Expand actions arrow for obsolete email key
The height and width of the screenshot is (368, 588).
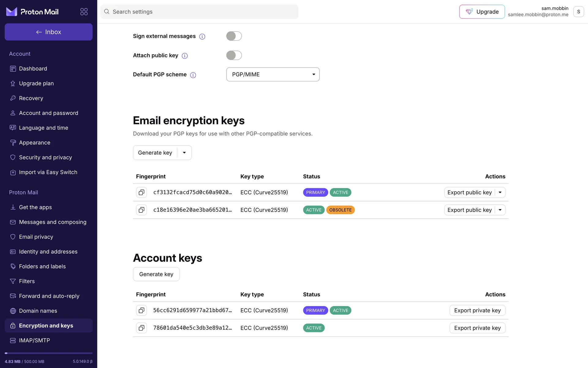[500, 210]
